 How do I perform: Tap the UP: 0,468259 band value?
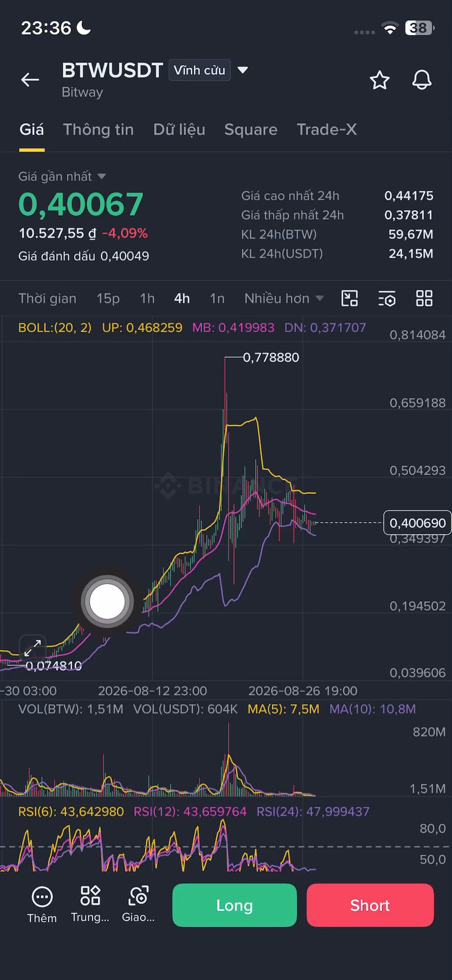pos(142,328)
